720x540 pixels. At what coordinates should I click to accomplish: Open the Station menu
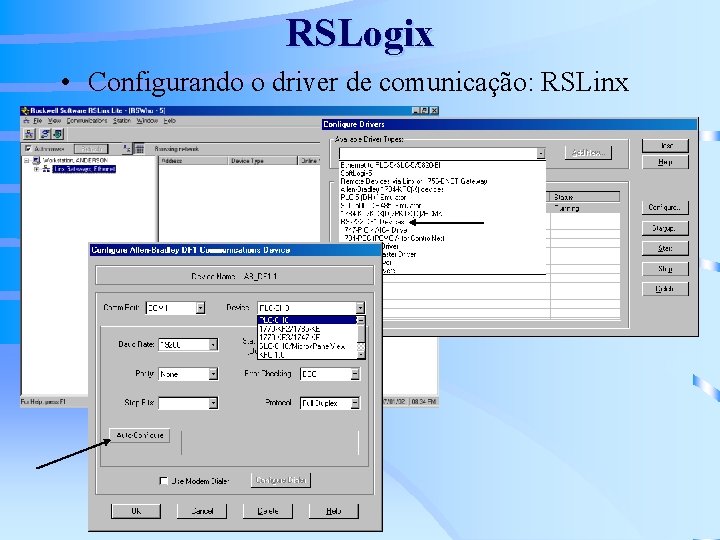[x=122, y=121]
